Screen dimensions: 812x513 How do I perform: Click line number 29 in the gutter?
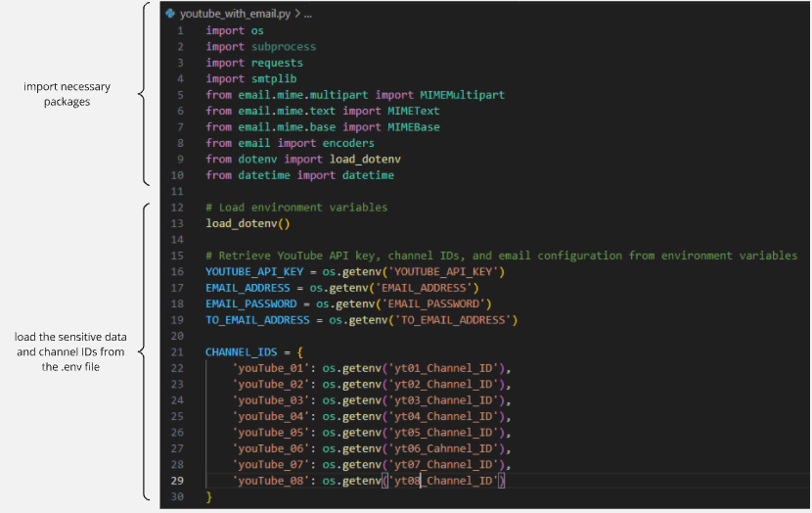coord(177,481)
